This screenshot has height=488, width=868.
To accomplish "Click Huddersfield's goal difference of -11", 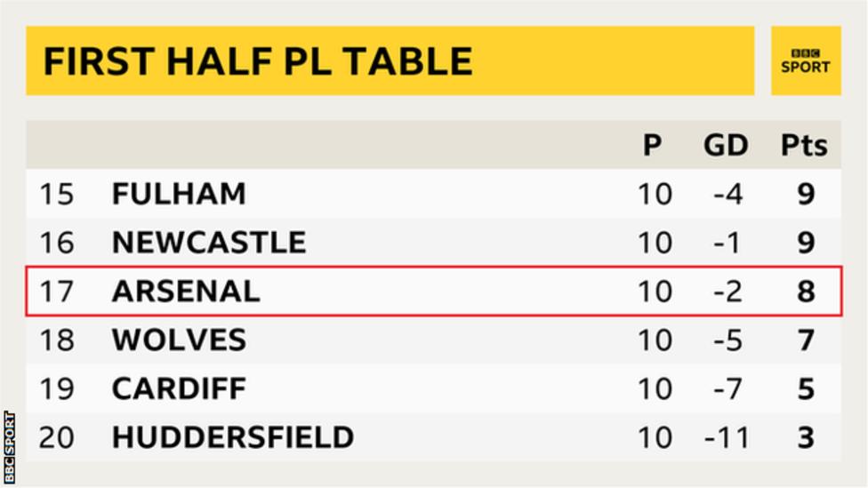I will tap(727, 437).
